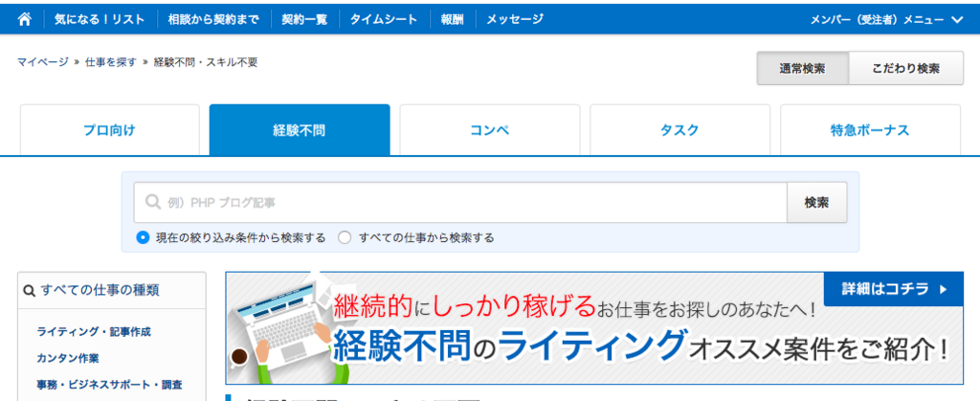Choose 事務・ビジネスサポート・調査 category
Viewport: 980px width, 401px height.
(109, 384)
